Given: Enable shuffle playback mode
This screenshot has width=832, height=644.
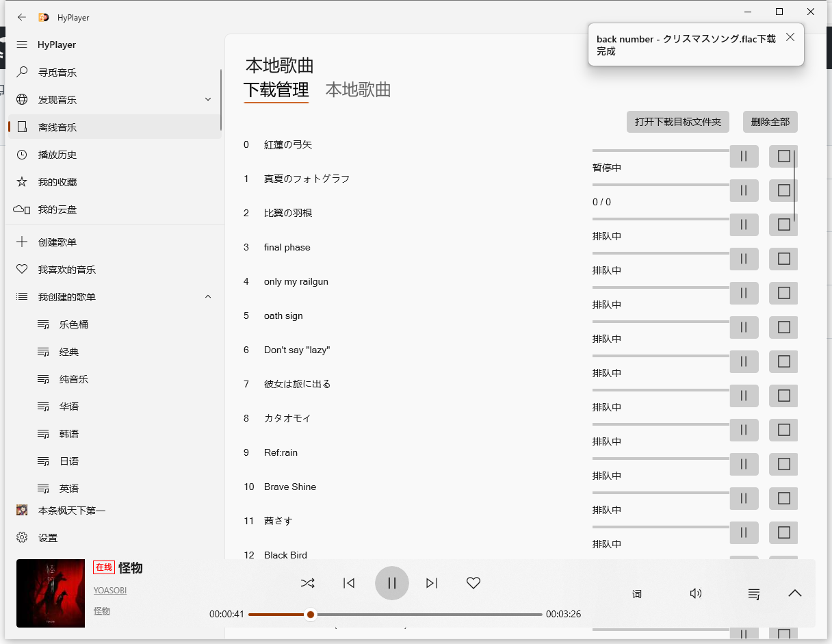Looking at the screenshot, I should click(307, 583).
